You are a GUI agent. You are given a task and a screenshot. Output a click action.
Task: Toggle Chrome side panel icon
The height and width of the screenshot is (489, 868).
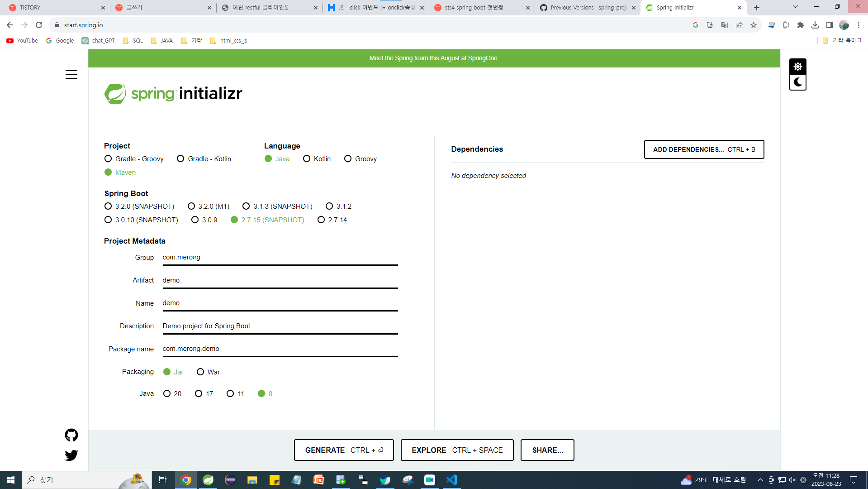click(830, 25)
